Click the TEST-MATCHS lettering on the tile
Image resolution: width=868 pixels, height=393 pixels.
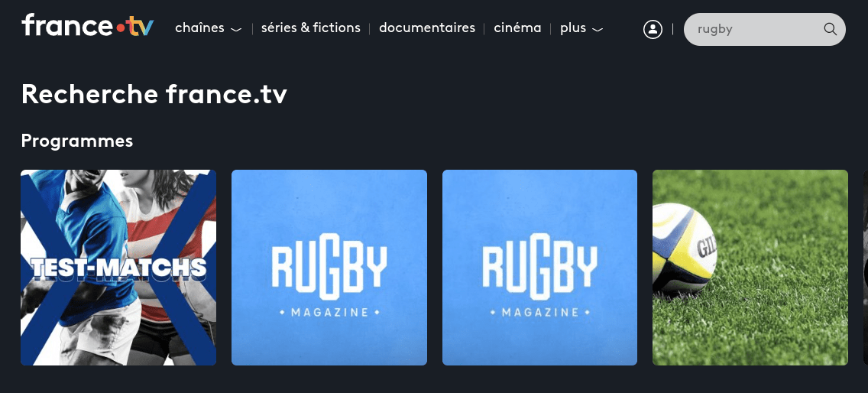pyautogui.click(x=118, y=268)
